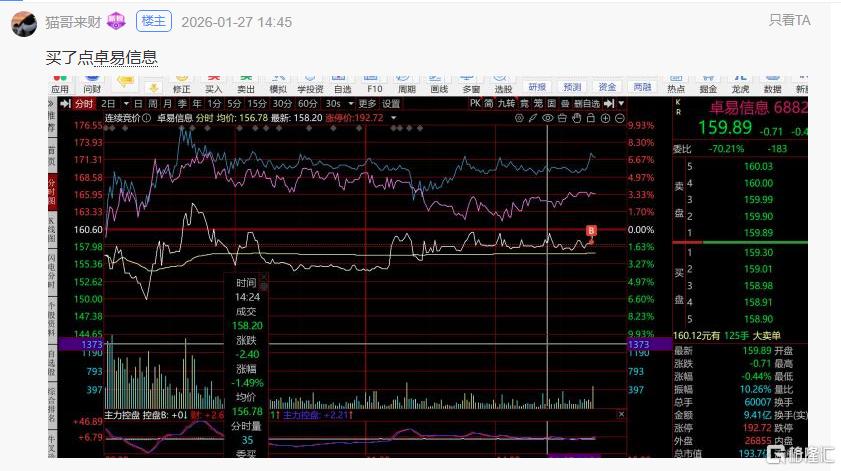Click the 买入 buy button
Image resolution: width=841 pixels, height=471 pixels.
pyautogui.click(x=213, y=85)
